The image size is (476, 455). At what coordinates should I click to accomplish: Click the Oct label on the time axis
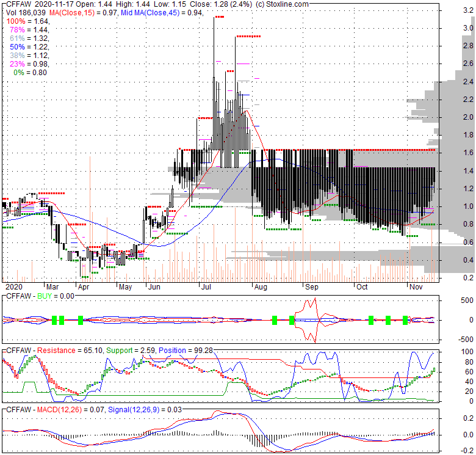point(362,287)
